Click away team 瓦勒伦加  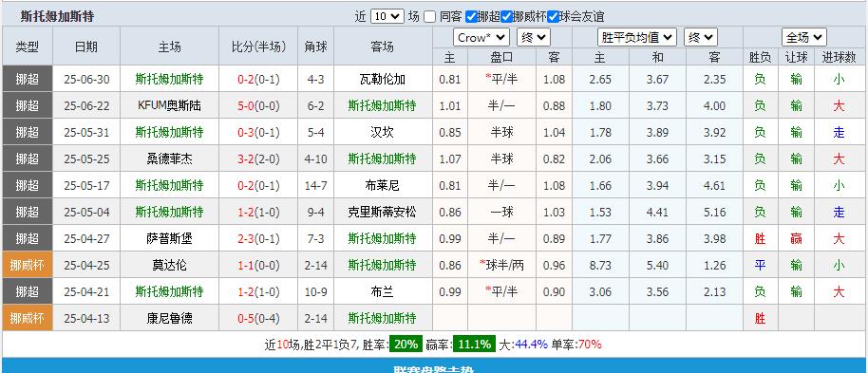click(x=383, y=79)
